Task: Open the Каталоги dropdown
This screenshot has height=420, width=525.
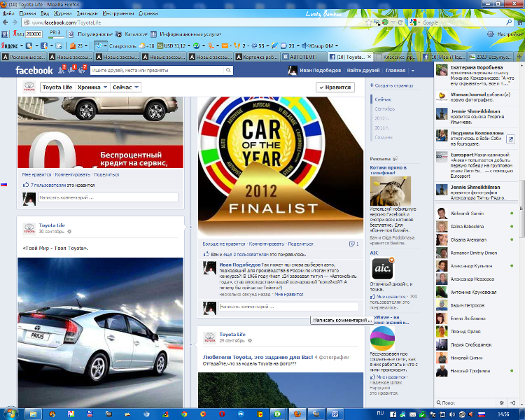Action: [136, 34]
